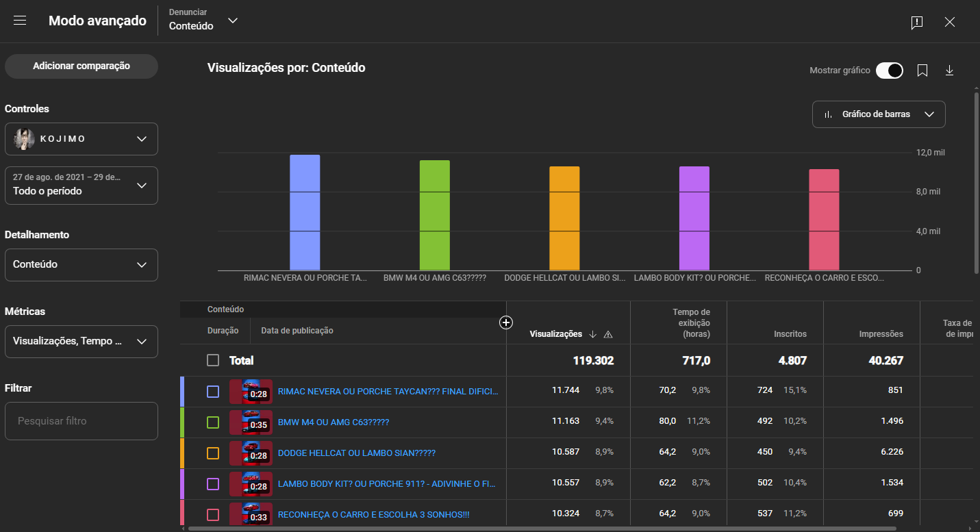The height and width of the screenshot is (532, 980).
Task: Select the BMW M4 OU AMG C63 checkbox
Action: tap(213, 422)
